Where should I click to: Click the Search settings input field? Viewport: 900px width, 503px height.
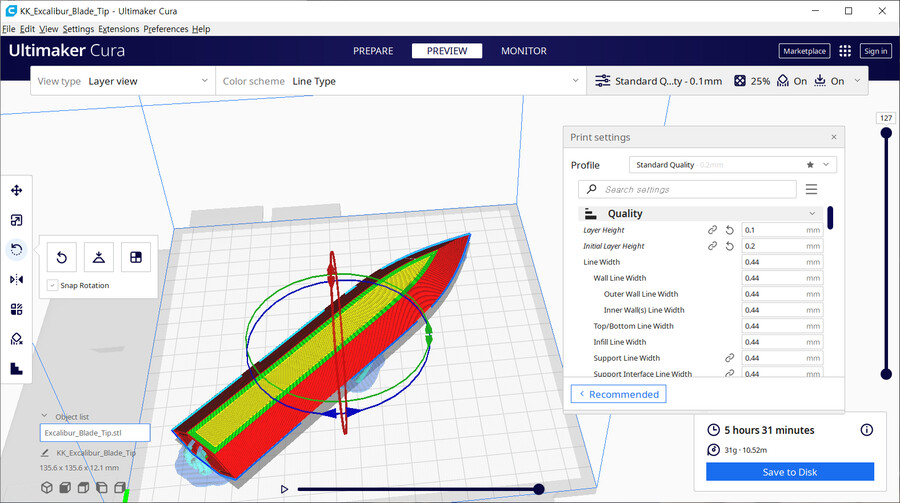coord(696,189)
